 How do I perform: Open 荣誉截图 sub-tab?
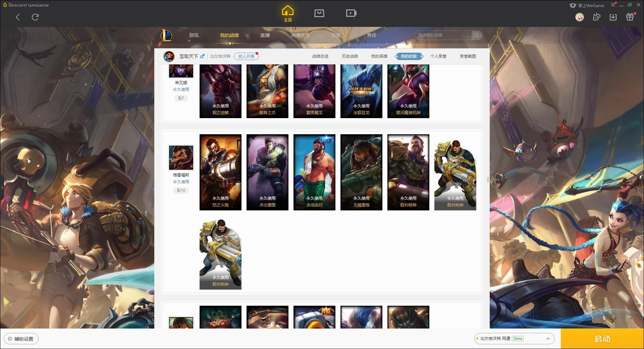click(468, 56)
